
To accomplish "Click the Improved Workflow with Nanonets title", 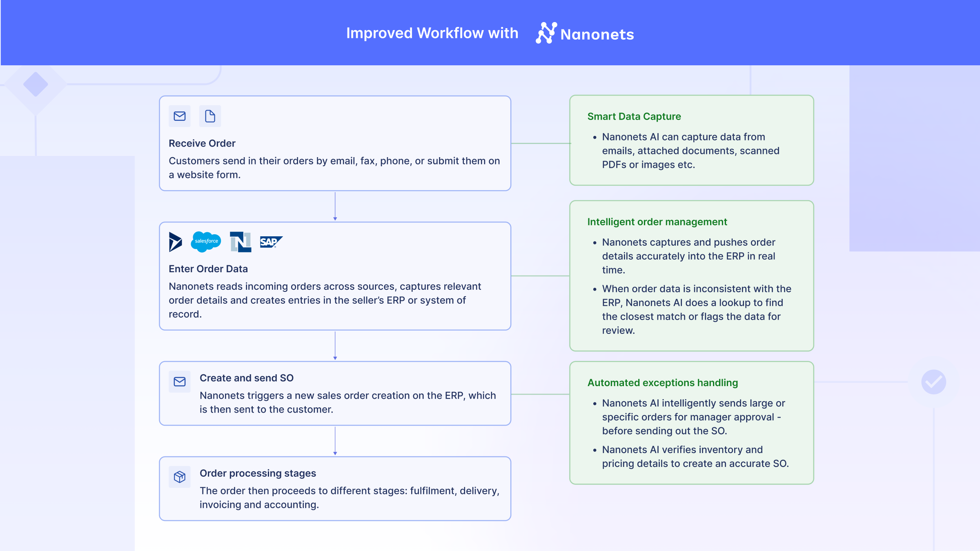I will pyautogui.click(x=489, y=32).
